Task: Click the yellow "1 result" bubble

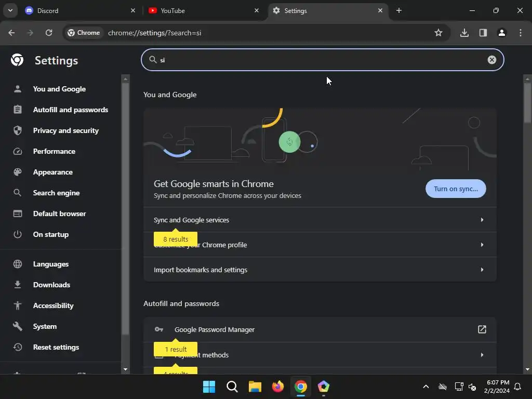Action: 176,349
